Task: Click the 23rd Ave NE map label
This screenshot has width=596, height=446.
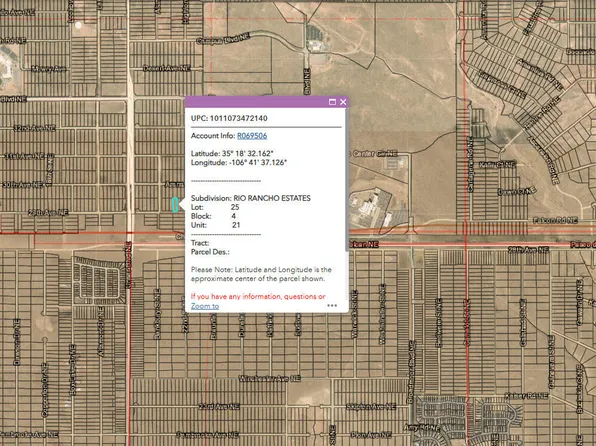Action: 219,406
